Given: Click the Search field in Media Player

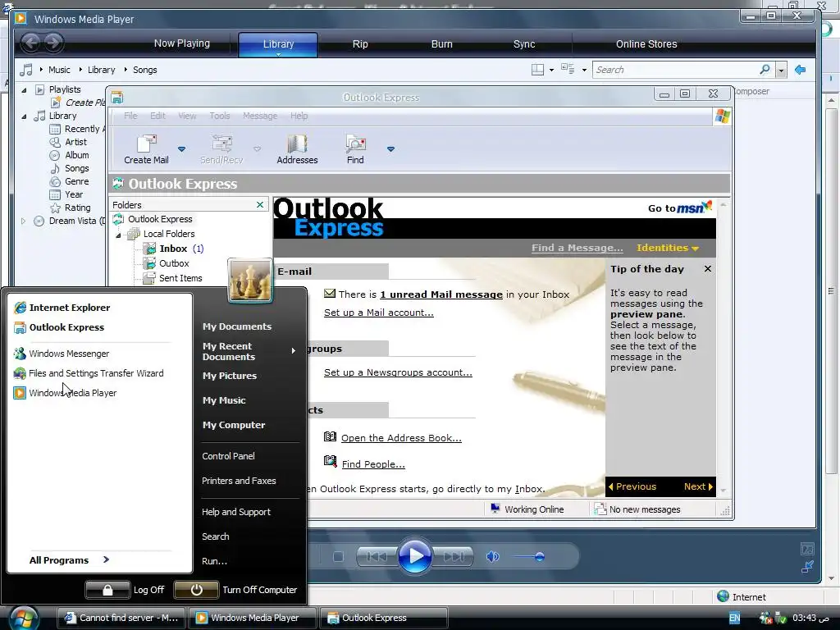Looking at the screenshot, I should coord(676,70).
